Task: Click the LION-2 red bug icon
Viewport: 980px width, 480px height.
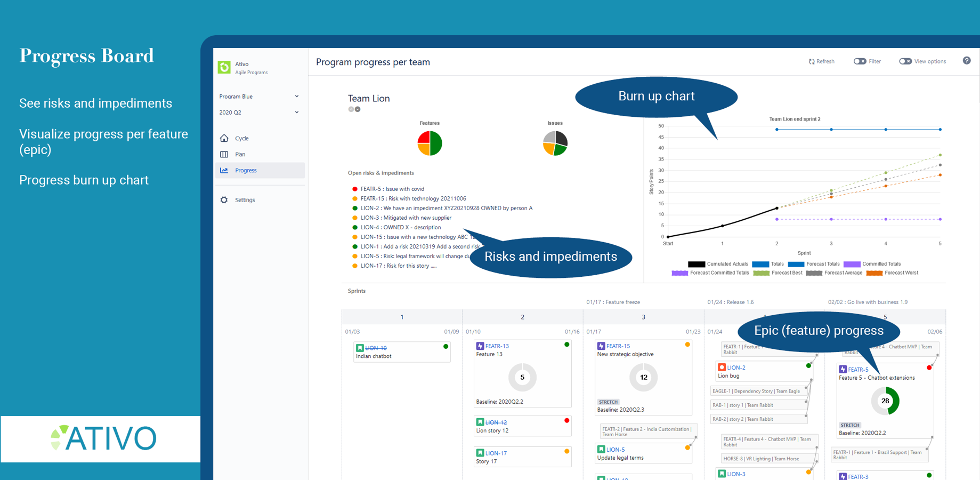Action: tap(722, 367)
